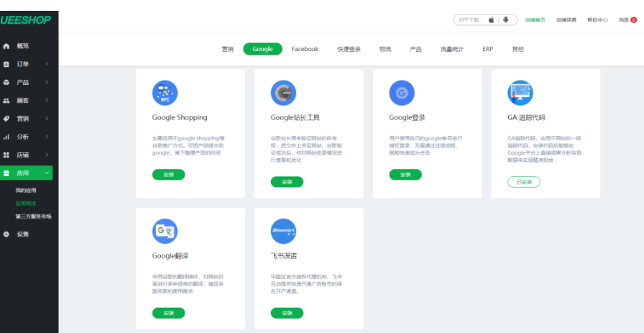Expand the 顾客 menu chevron

47,100
